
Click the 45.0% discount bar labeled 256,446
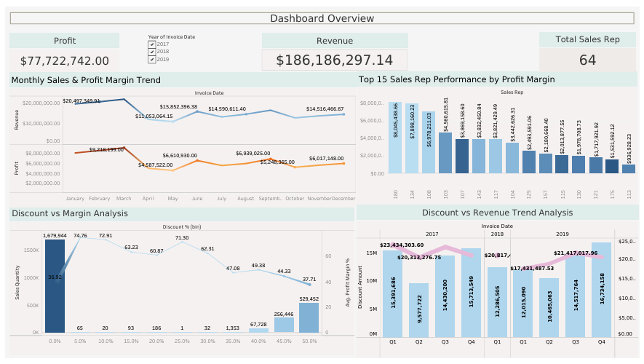click(284, 325)
